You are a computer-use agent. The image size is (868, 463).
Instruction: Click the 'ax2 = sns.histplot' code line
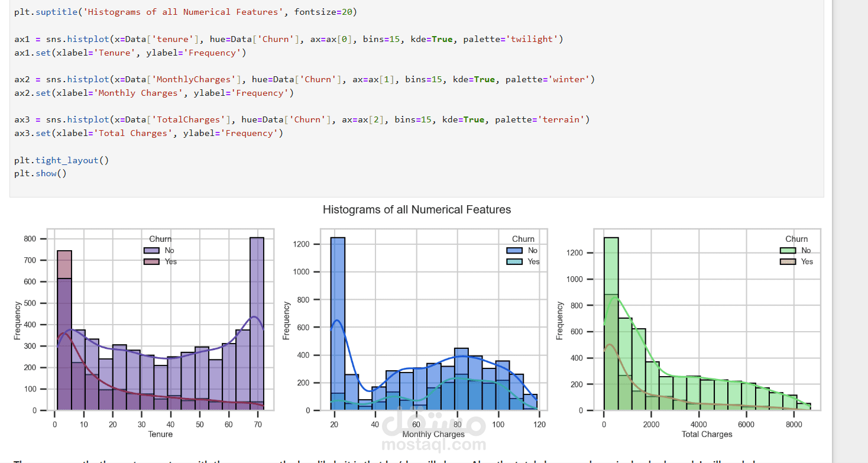point(305,79)
